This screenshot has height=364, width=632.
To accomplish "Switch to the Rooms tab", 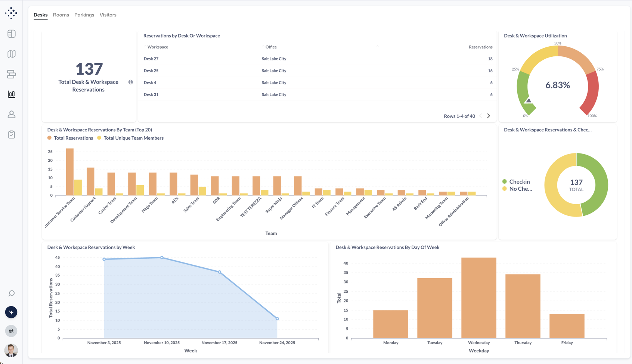I will click(61, 15).
